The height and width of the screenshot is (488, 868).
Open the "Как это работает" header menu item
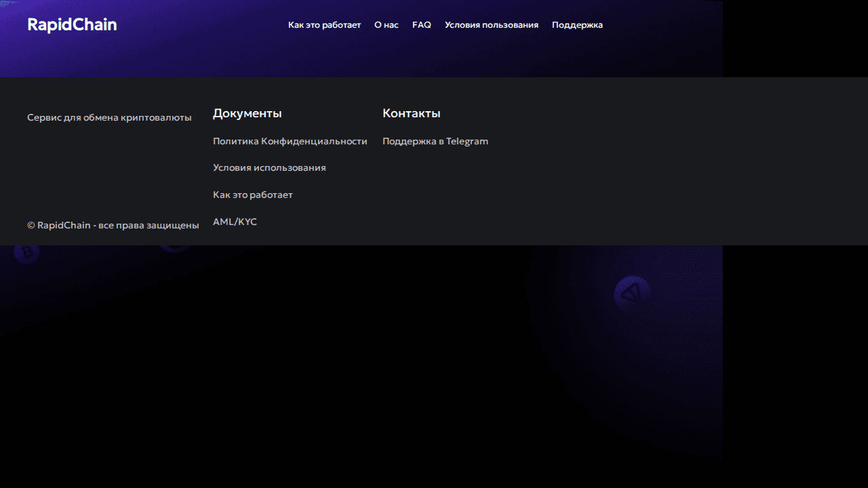coord(324,25)
